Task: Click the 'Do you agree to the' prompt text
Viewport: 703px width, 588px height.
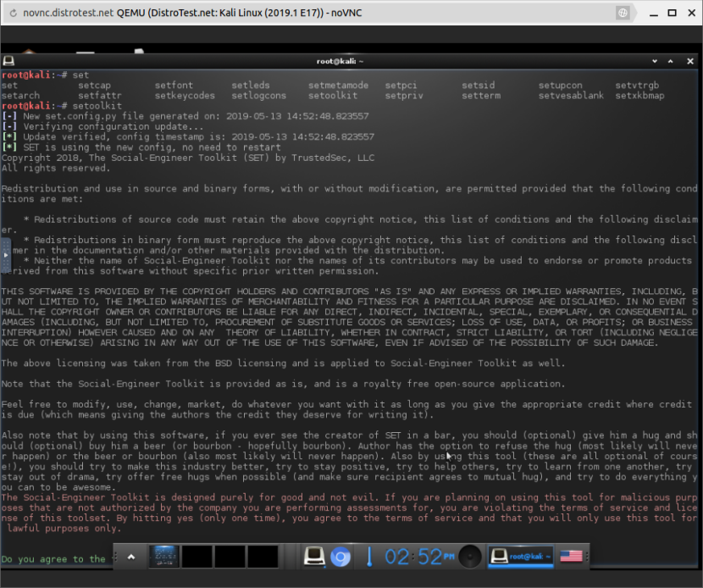Action: (x=53, y=559)
